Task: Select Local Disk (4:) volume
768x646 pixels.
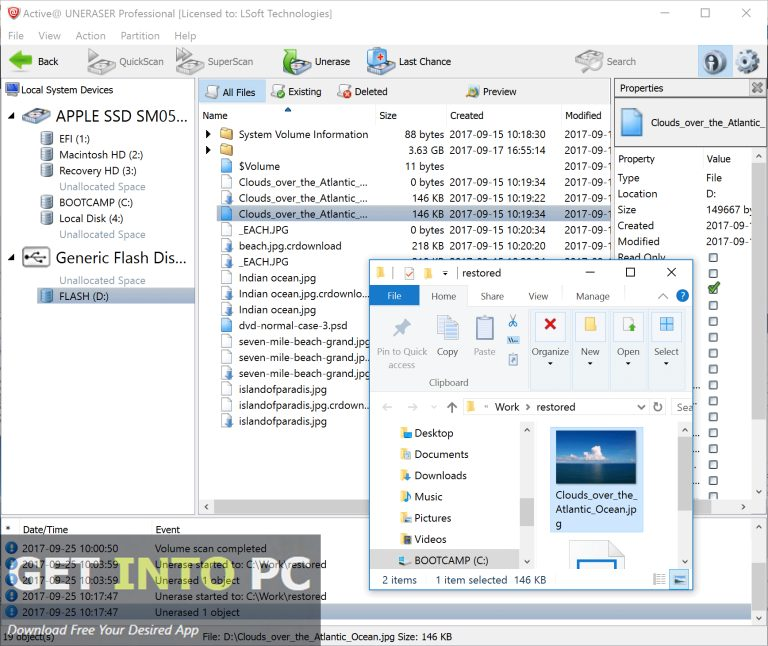Action: point(91,218)
